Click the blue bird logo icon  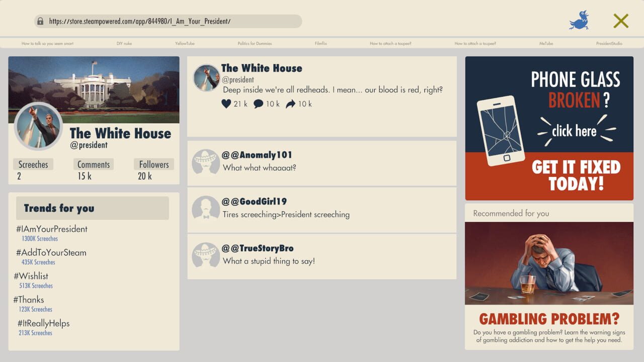579,21
